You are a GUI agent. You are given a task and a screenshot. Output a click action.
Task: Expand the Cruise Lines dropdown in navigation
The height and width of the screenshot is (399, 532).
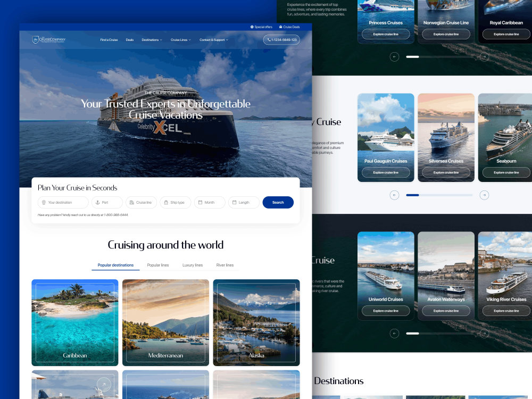point(180,40)
